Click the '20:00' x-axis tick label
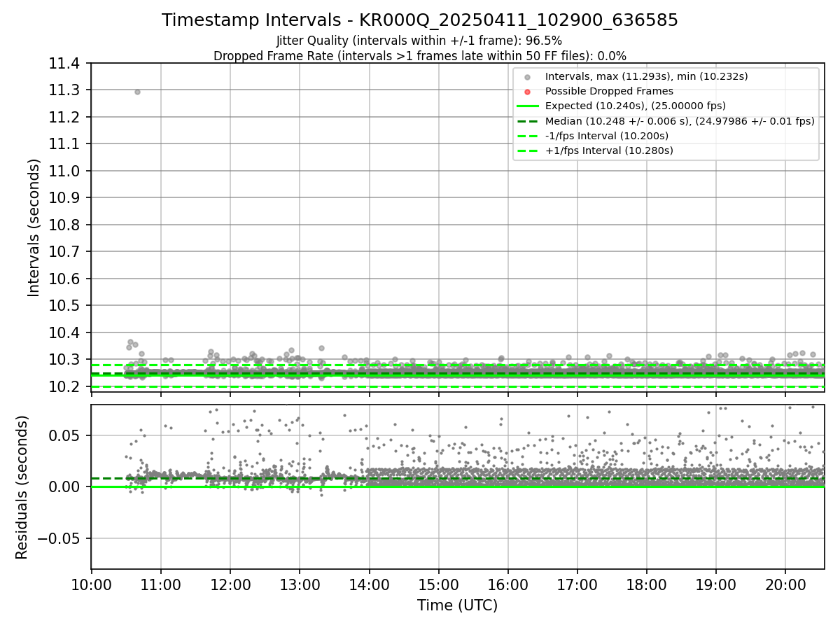 point(785,584)
